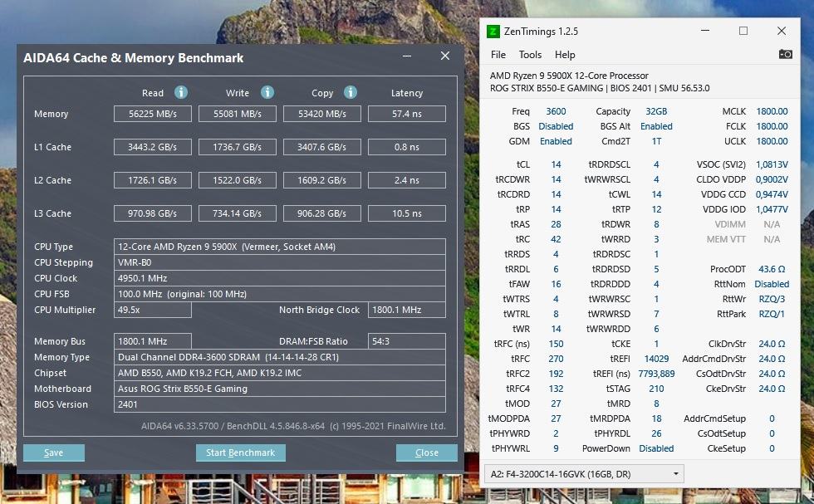This screenshot has height=504, width=814.
Task: Take a ZenTimings screenshot with the camera icon
Action: 786,55
